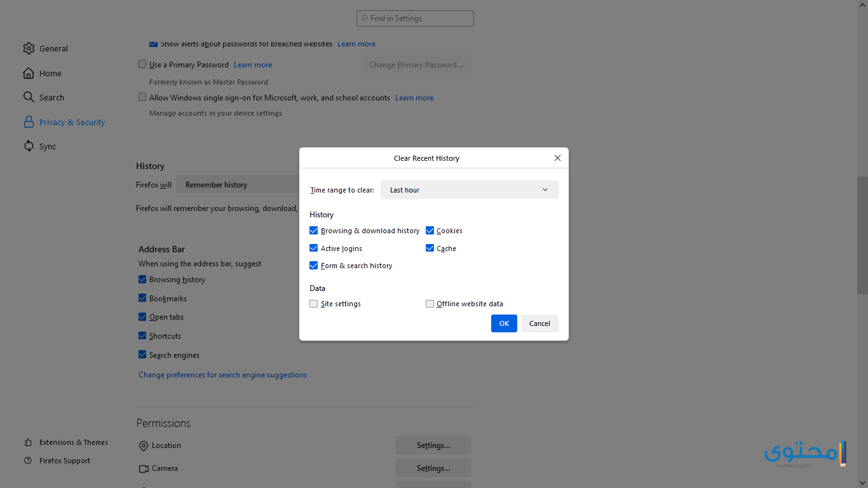Click Change Primary Password button
Screen dimensions: 868x488
click(x=416, y=65)
